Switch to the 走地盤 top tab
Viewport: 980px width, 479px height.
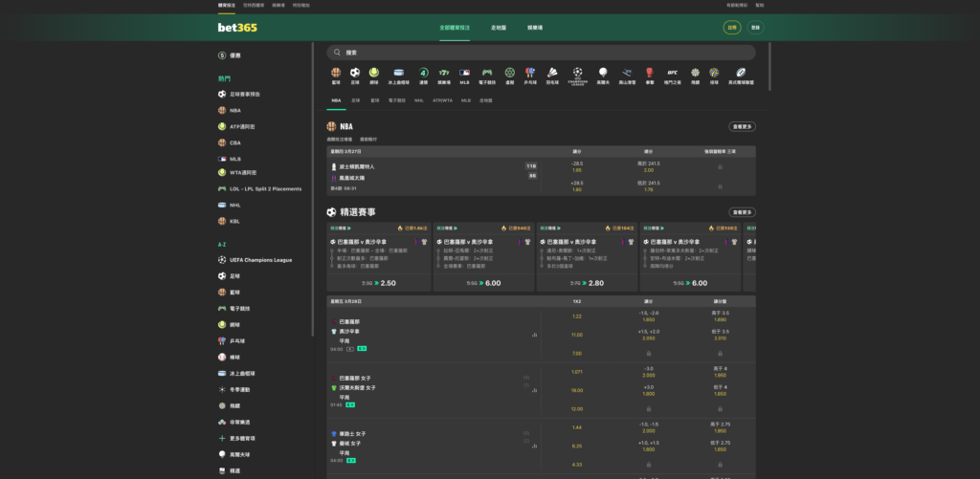(x=499, y=28)
